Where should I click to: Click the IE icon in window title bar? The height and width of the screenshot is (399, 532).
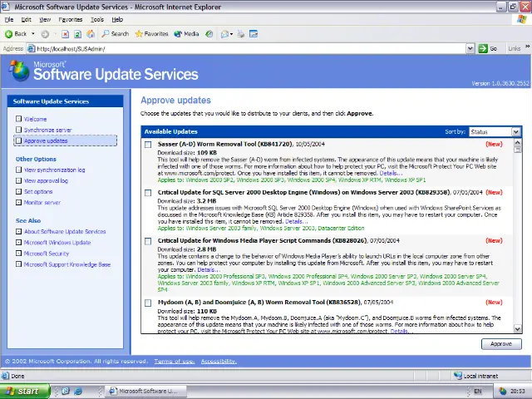pos(6,7)
